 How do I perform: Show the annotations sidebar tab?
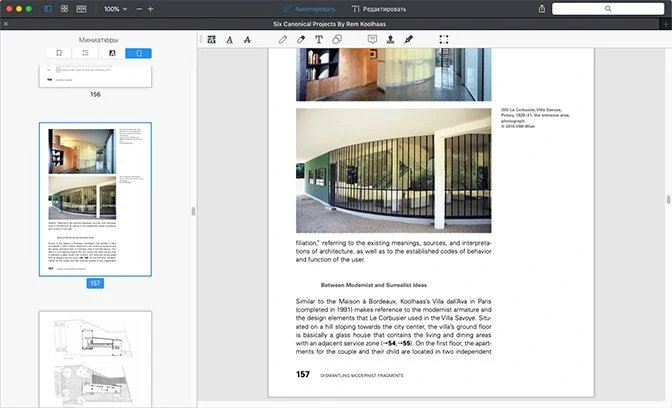(112, 53)
